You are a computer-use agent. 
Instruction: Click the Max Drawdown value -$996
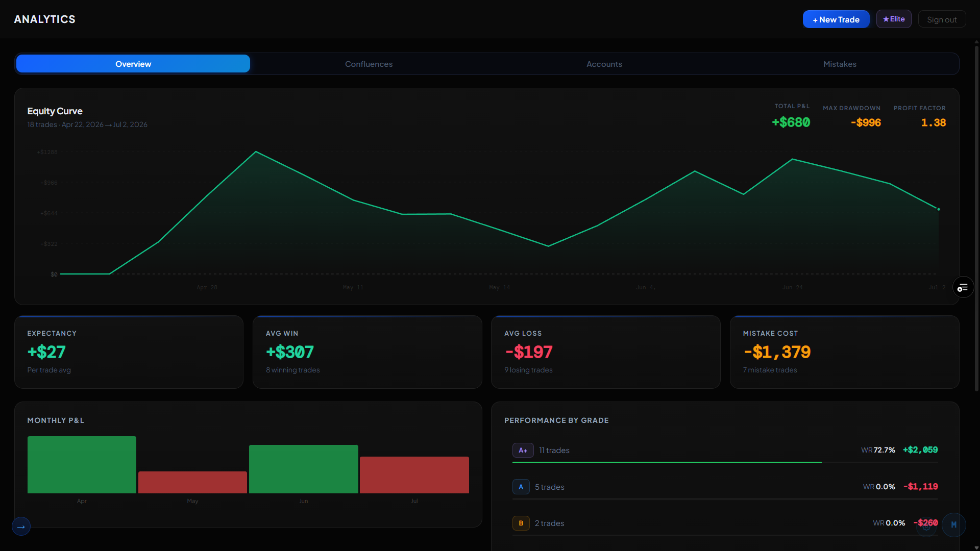(866, 122)
